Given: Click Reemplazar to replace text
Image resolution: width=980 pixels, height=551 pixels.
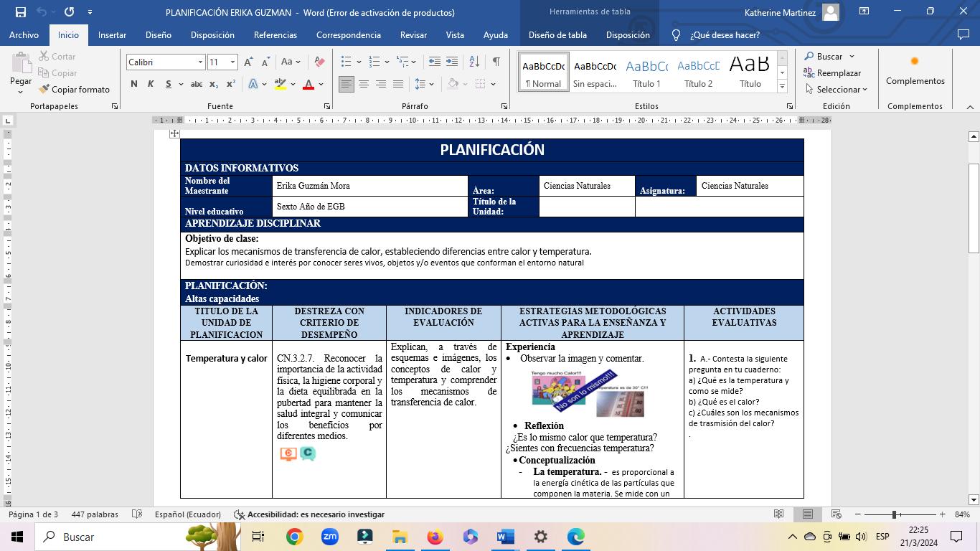Looking at the screenshot, I should tap(832, 73).
